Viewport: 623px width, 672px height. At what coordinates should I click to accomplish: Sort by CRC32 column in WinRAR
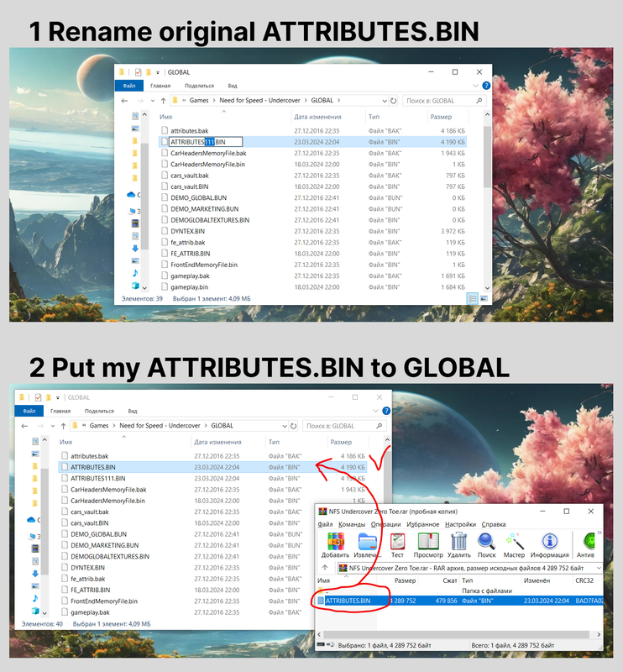pyautogui.click(x=584, y=580)
